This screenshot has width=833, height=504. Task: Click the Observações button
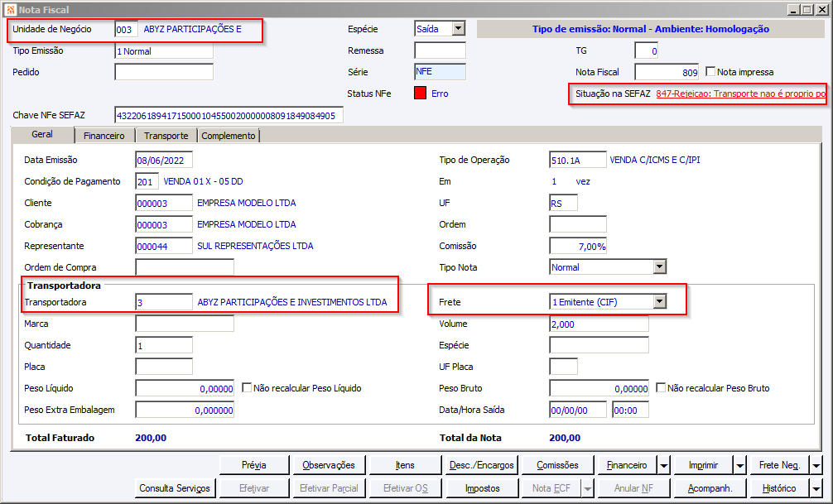[328, 465]
